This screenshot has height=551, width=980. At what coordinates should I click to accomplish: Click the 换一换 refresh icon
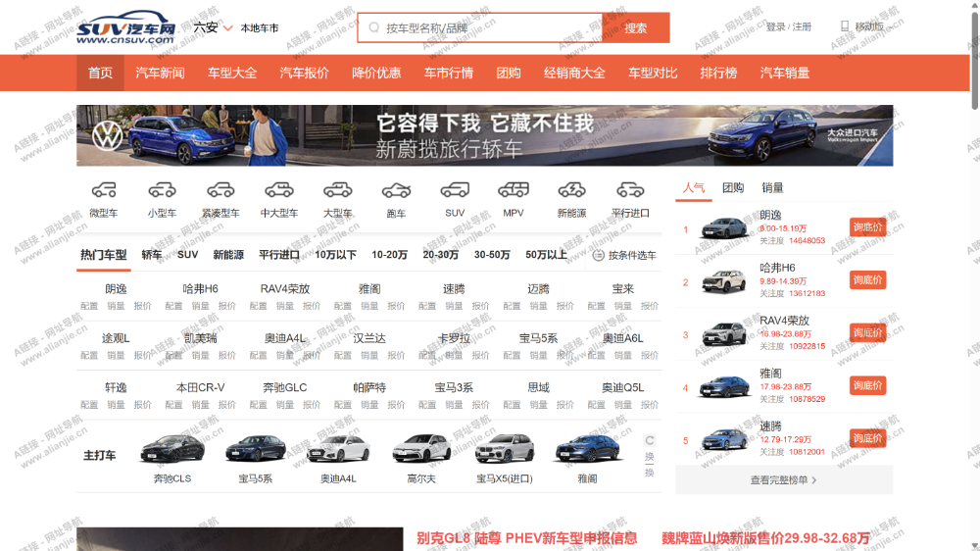[x=650, y=440]
